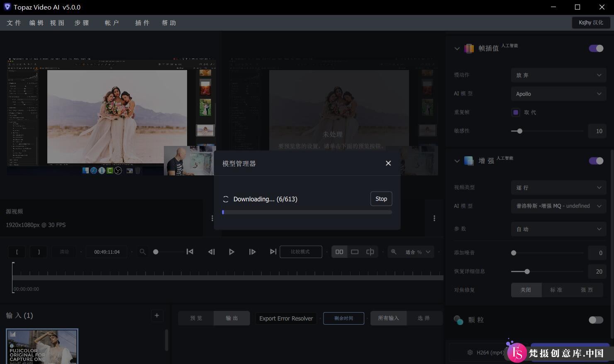Set trim out point bracket button
The height and width of the screenshot is (364, 614).
pyautogui.click(x=39, y=252)
